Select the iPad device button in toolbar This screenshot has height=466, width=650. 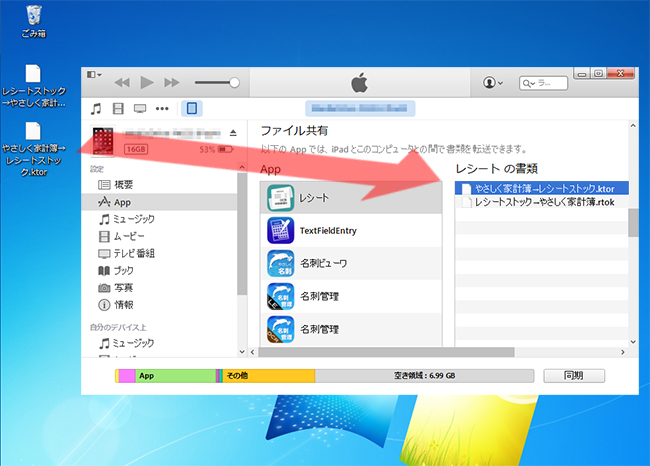point(192,109)
